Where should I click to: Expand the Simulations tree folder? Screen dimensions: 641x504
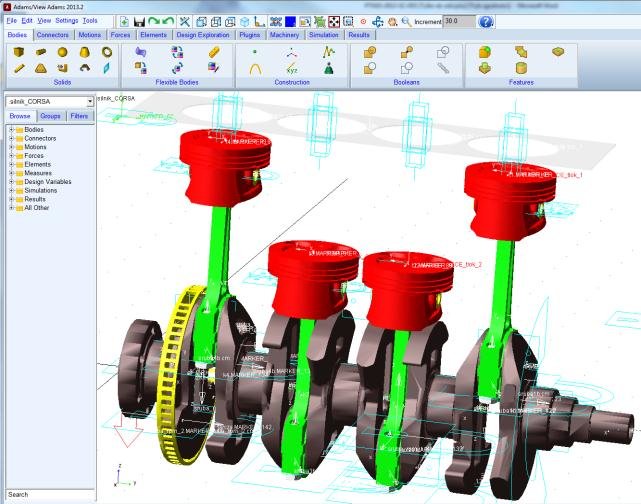[x=12, y=190]
